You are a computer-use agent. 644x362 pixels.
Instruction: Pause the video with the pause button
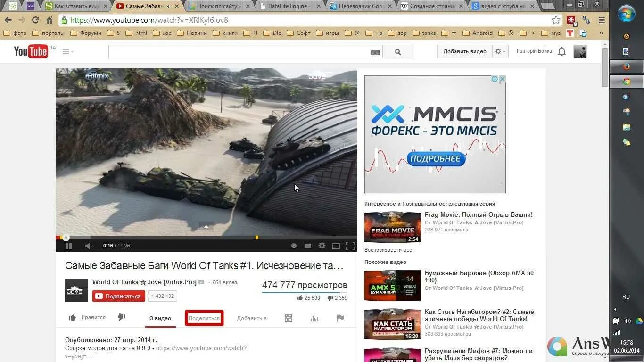pos(68,246)
